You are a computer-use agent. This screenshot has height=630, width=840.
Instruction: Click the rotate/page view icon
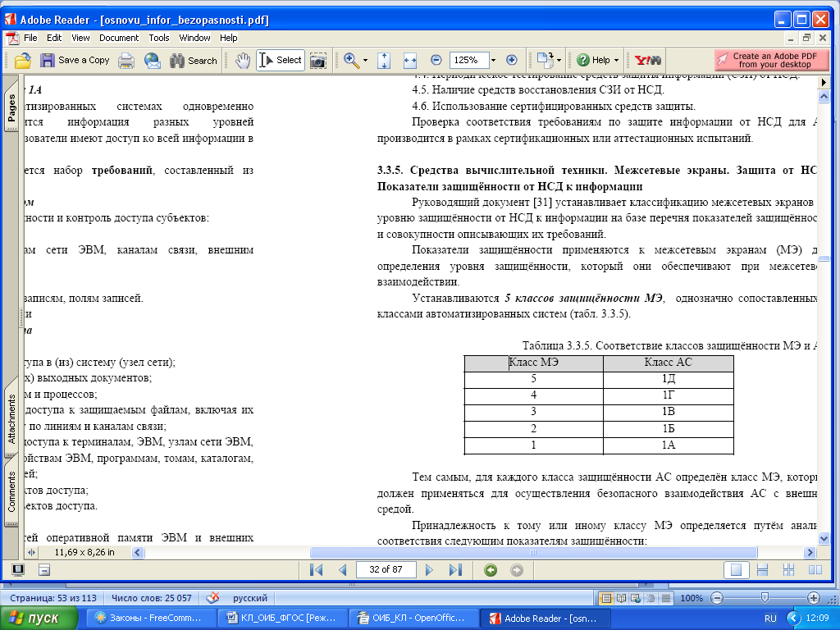click(545, 60)
